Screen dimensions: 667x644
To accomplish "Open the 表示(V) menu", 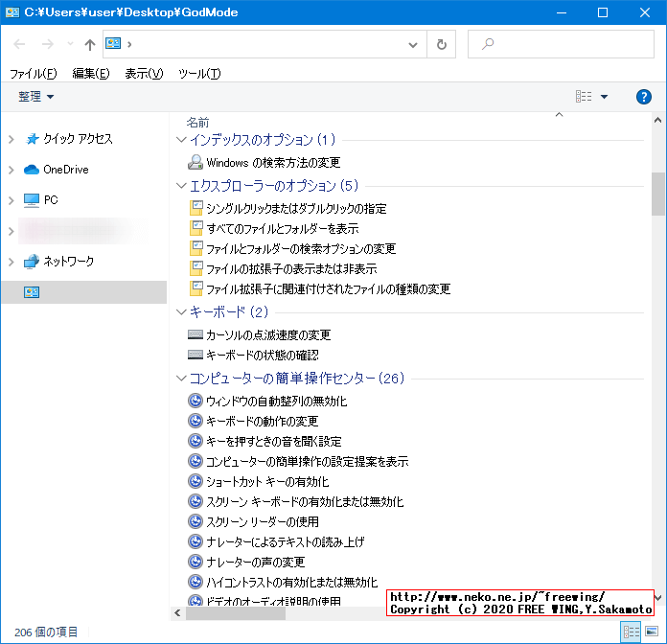I will click(x=144, y=74).
